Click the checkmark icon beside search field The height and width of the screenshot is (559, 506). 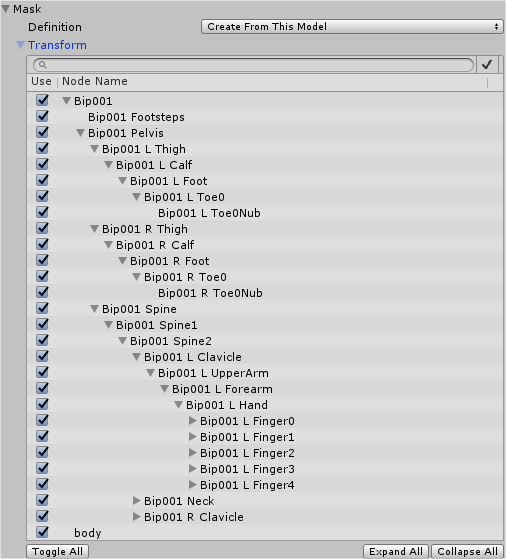tap(487, 65)
